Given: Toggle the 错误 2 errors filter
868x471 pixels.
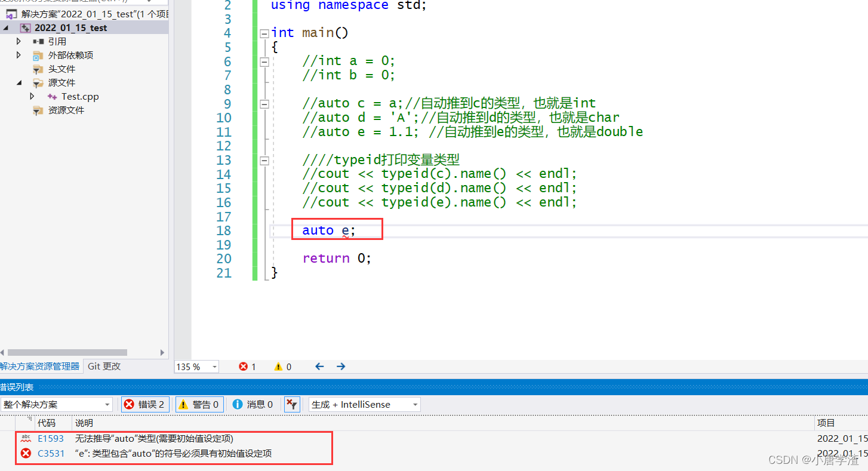Looking at the screenshot, I should tap(145, 405).
